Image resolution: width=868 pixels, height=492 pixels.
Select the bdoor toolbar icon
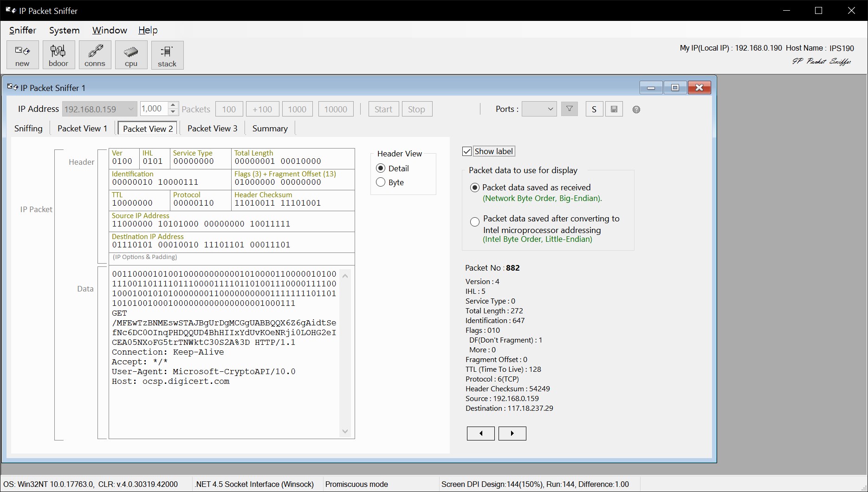tap(58, 55)
